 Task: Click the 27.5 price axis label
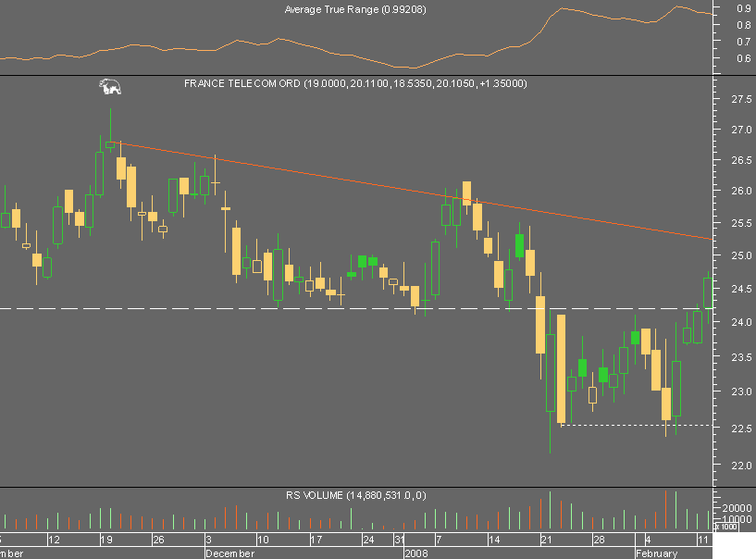(x=741, y=99)
